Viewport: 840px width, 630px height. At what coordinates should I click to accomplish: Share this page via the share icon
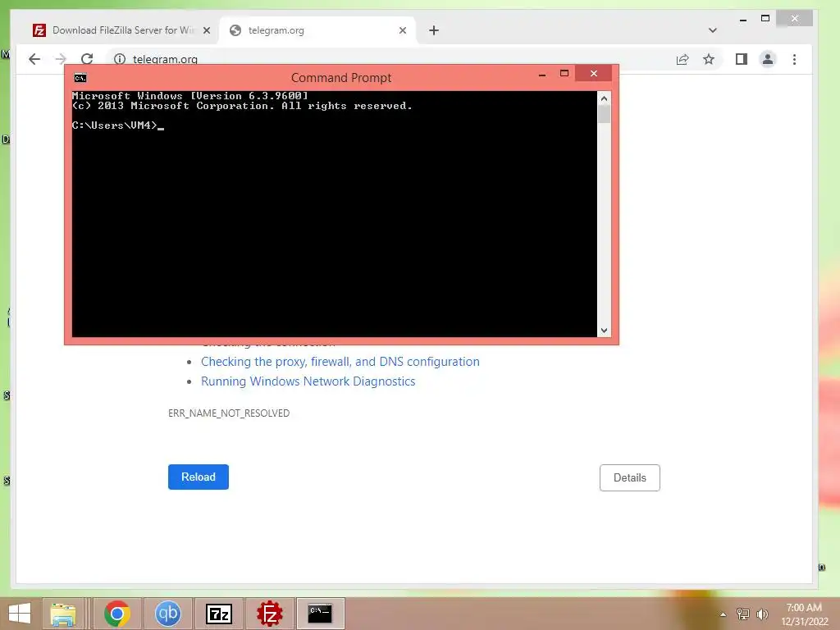(x=682, y=59)
